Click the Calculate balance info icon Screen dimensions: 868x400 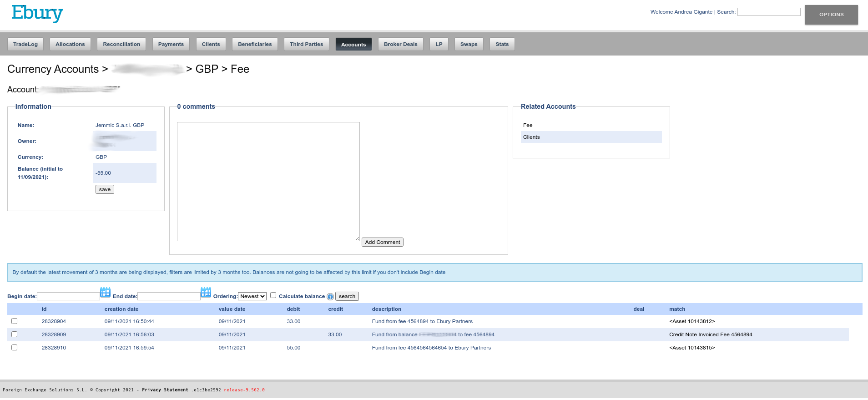pyautogui.click(x=330, y=297)
